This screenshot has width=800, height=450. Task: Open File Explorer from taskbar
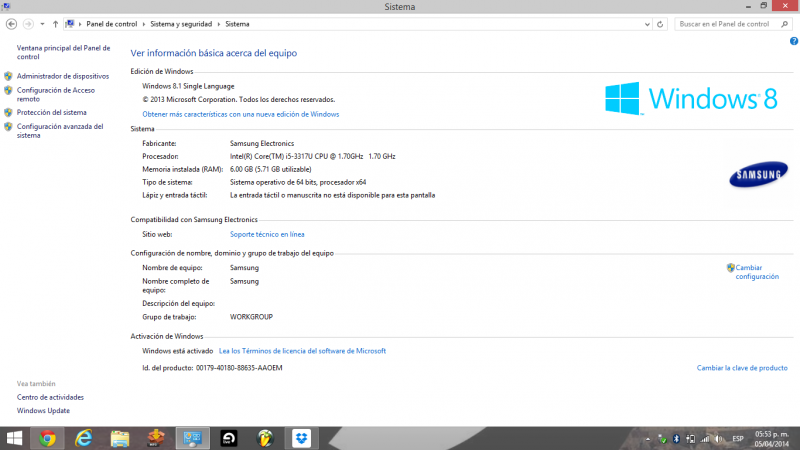click(x=120, y=438)
